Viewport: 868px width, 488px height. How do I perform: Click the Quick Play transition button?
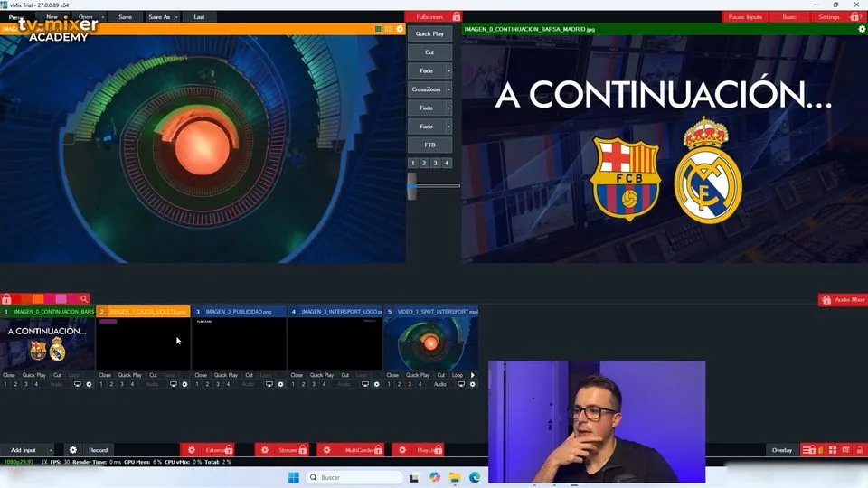429,33
